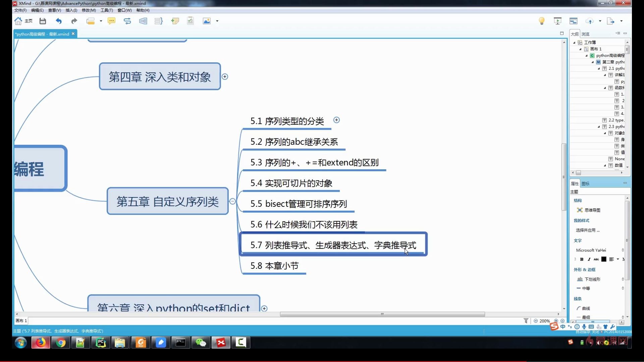Click the Undo arrow icon
The image size is (644, 362).
tap(59, 21)
